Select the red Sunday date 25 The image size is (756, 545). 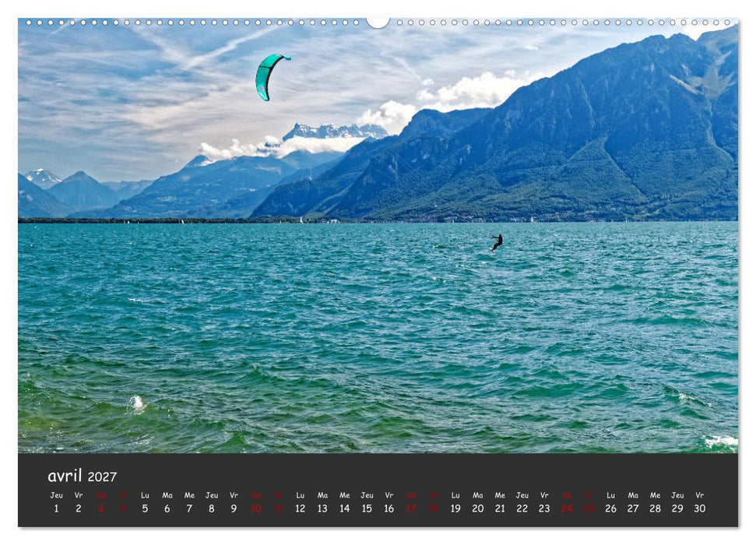pyautogui.click(x=589, y=508)
